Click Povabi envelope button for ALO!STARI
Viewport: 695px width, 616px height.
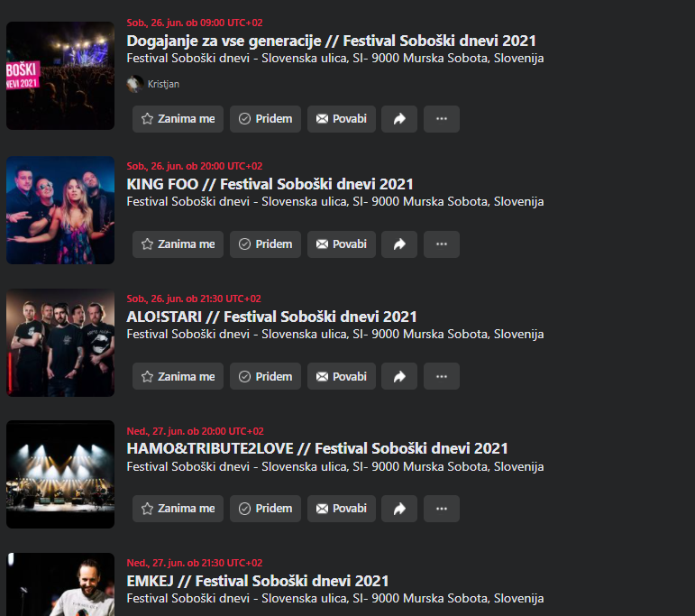pyautogui.click(x=342, y=376)
